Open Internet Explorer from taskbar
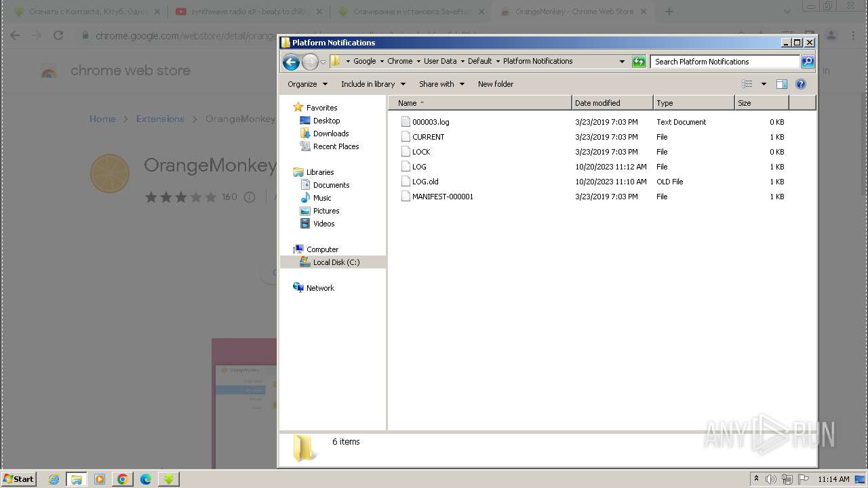Viewport: 868px width, 488px height. pyautogui.click(x=54, y=479)
